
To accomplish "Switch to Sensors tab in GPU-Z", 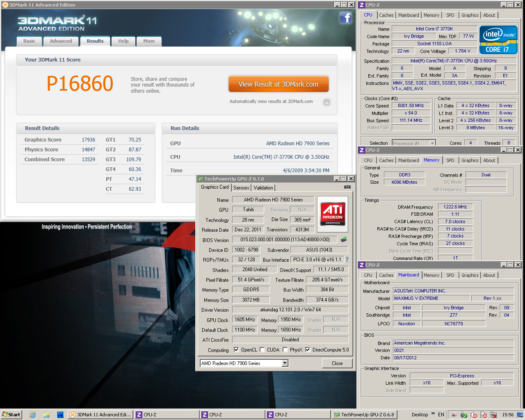I will point(241,187).
